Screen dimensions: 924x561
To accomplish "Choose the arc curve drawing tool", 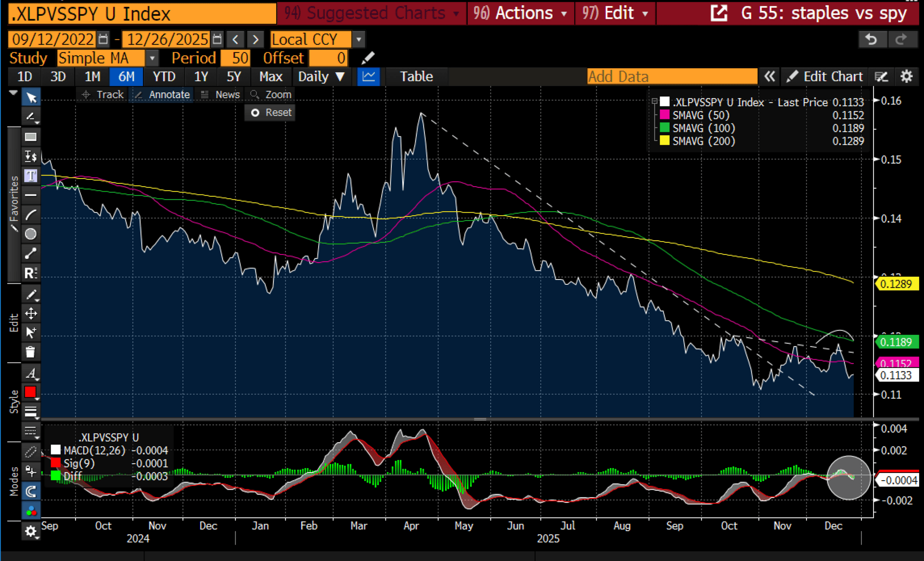I will (30, 215).
